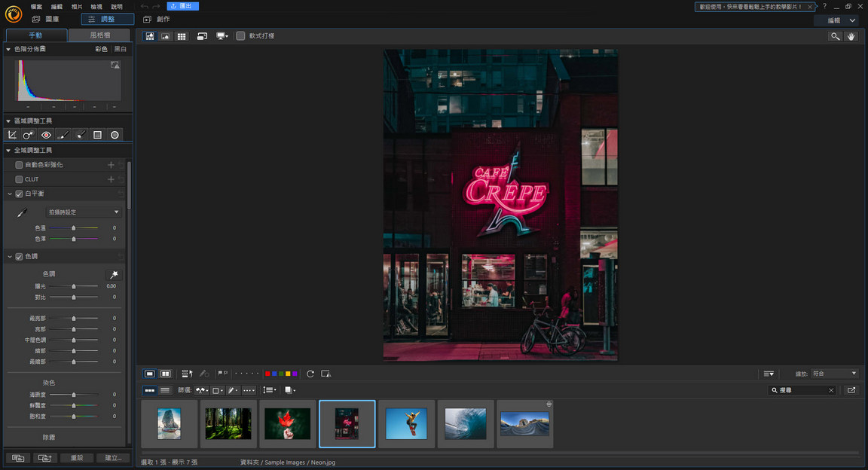Collapse the 色階分佈圖 histogram panel
Screen dimensions: 868x470
point(8,48)
